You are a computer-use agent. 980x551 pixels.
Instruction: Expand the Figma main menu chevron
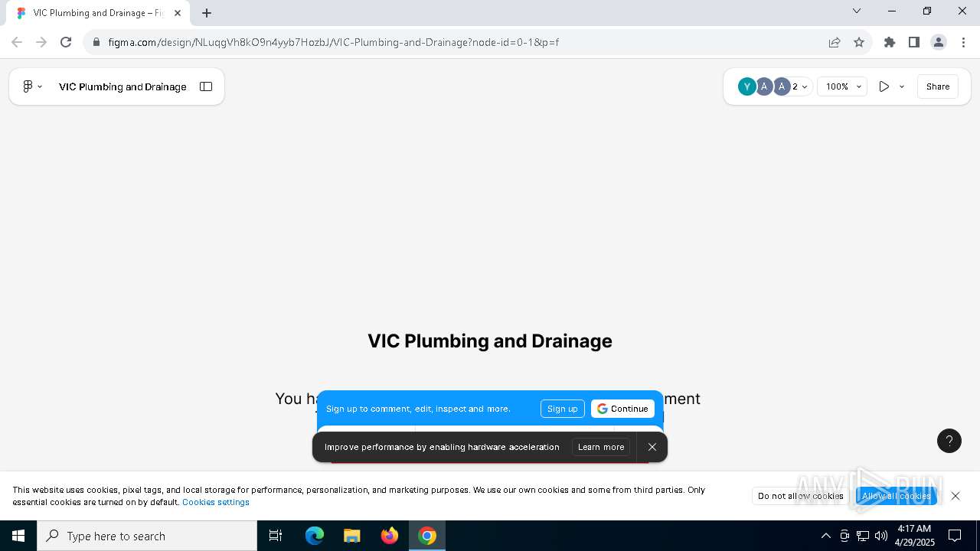[40, 86]
